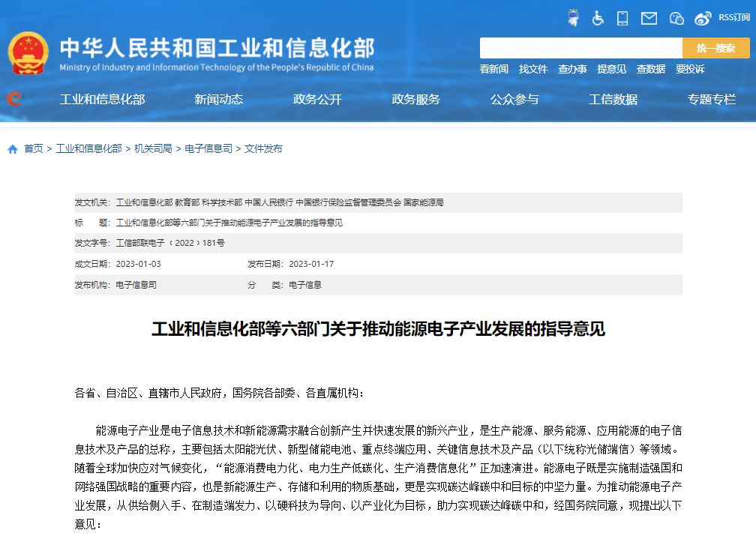Click the 统一搜索 search button

715,47
